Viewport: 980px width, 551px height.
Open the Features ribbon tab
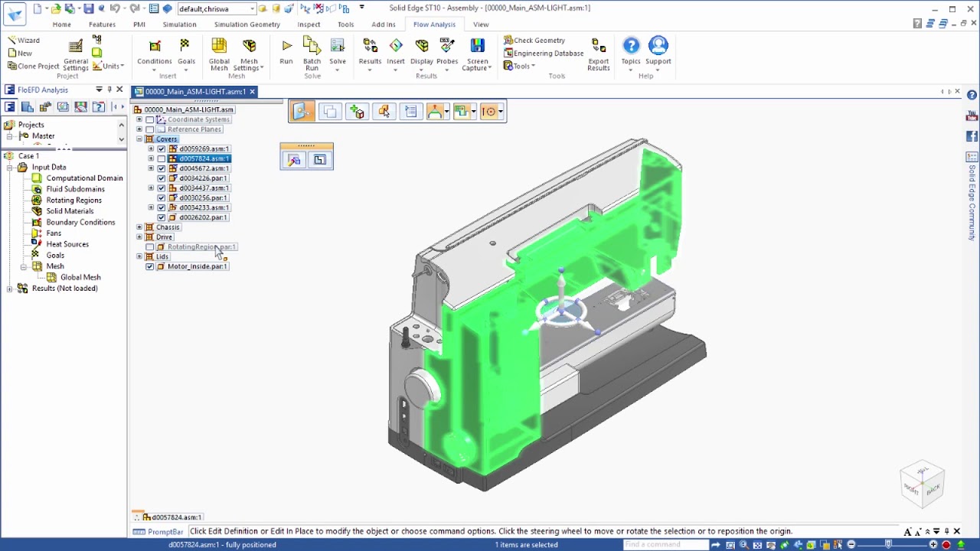pyautogui.click(x=102, y=24)
